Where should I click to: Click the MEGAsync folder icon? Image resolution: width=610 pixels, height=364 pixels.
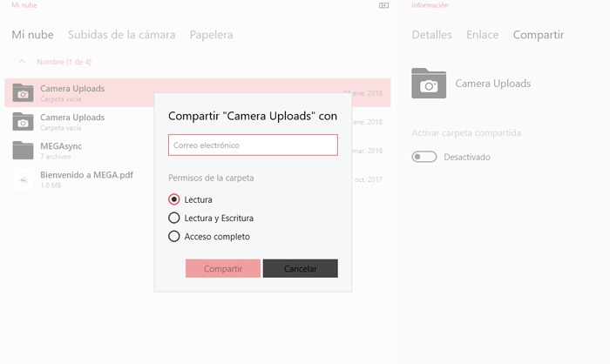point(23,150)
